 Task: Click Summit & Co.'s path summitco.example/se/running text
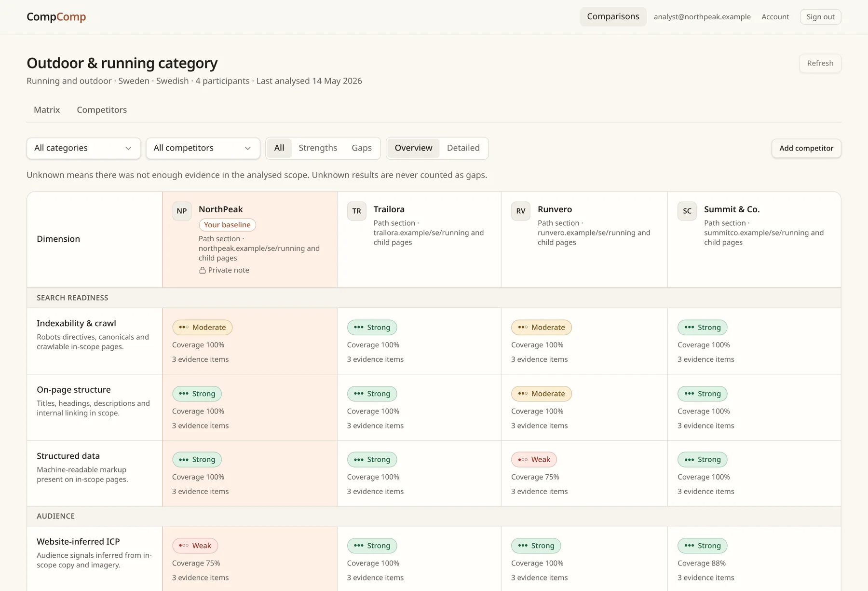(x=756, y=233)
